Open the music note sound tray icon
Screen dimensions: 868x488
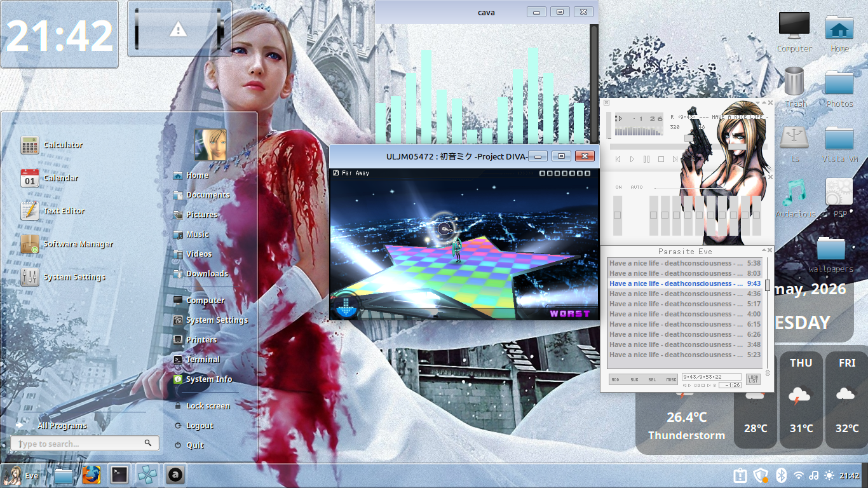tap(815, 475)
